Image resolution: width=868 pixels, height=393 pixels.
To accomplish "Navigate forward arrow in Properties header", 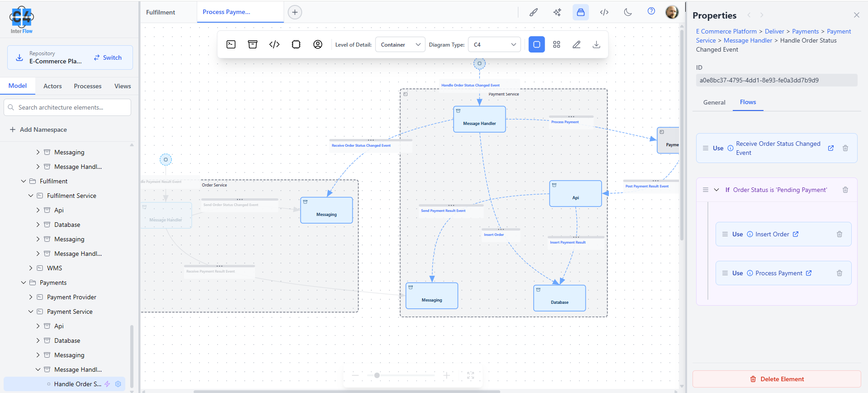I will point(762,15).
